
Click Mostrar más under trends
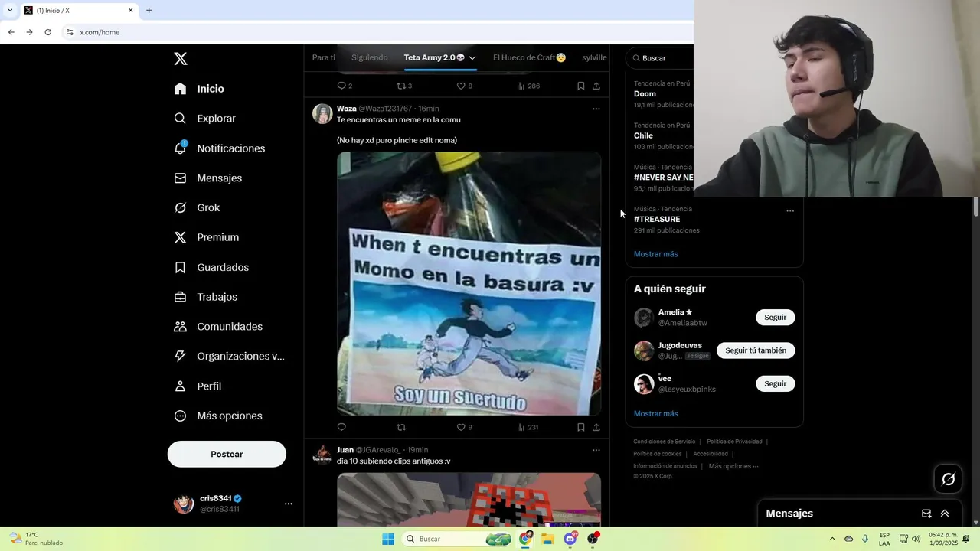(x=655, y=254)
